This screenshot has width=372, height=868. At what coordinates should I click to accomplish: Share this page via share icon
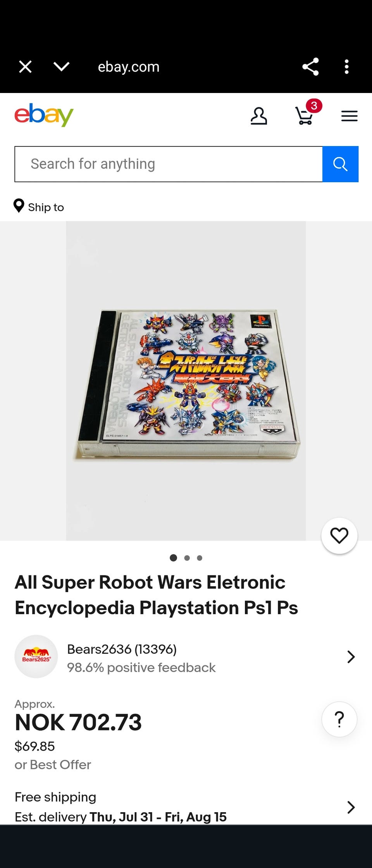(x=310, y=67)
